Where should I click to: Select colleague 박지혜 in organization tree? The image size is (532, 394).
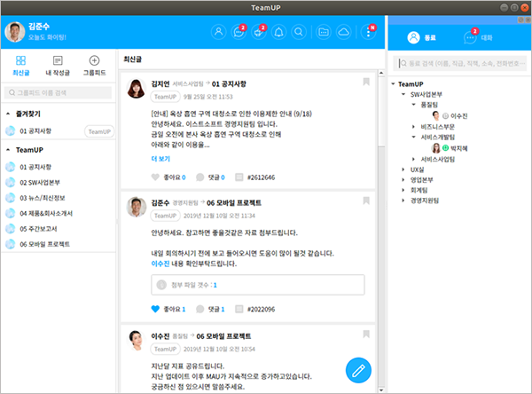click(450, 148)
